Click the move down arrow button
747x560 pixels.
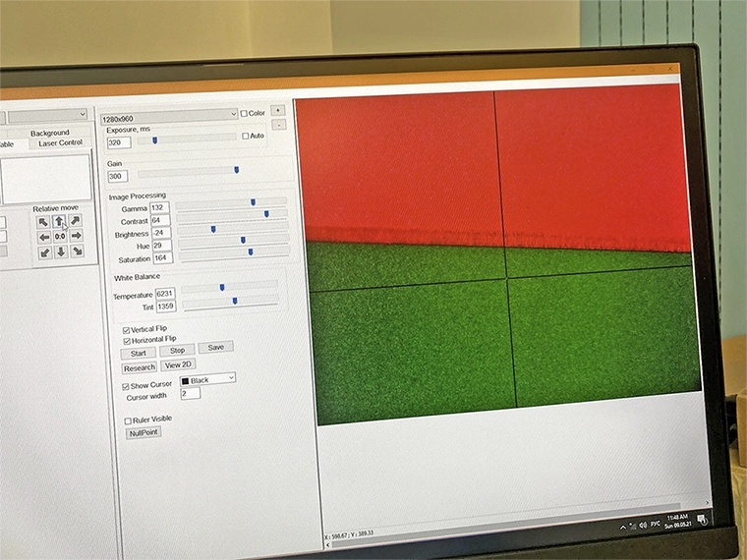pos(60,252)
